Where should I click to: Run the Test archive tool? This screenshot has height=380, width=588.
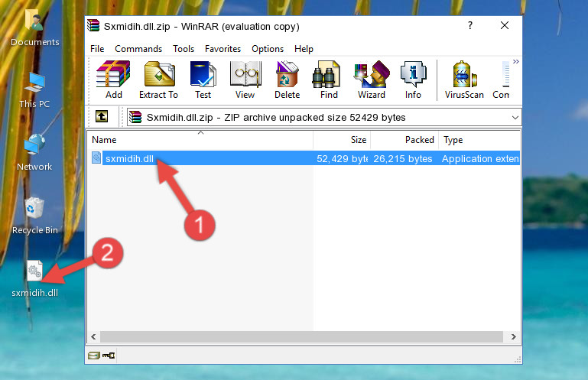(x=203, y=80)
